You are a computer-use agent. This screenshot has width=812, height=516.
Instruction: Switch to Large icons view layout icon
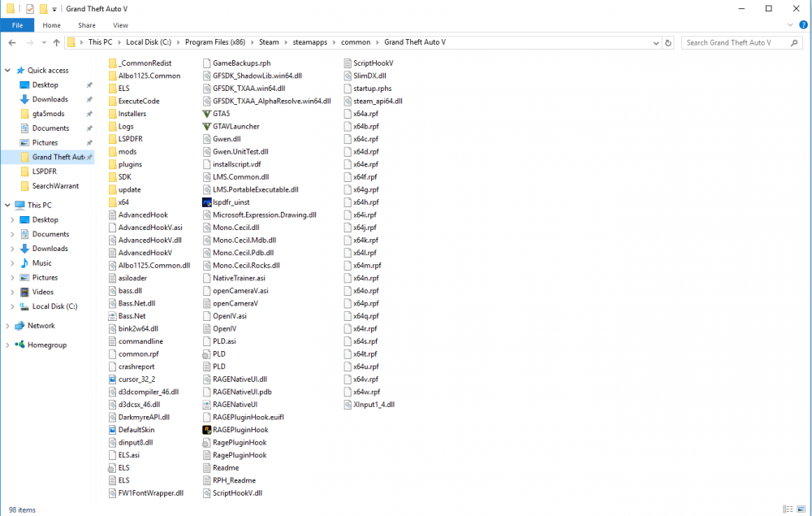point(801,509)
